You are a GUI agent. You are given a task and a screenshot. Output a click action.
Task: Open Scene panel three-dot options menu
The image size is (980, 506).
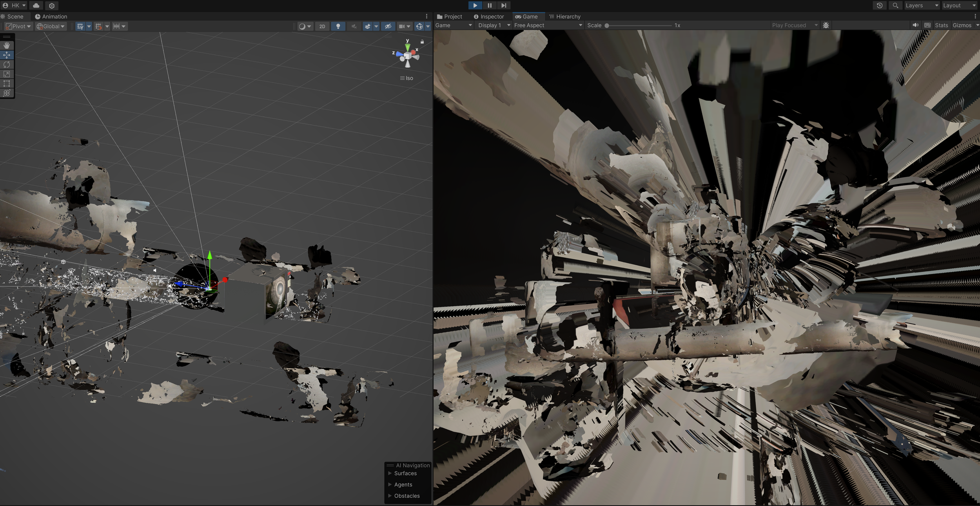(x=427, y=16)
